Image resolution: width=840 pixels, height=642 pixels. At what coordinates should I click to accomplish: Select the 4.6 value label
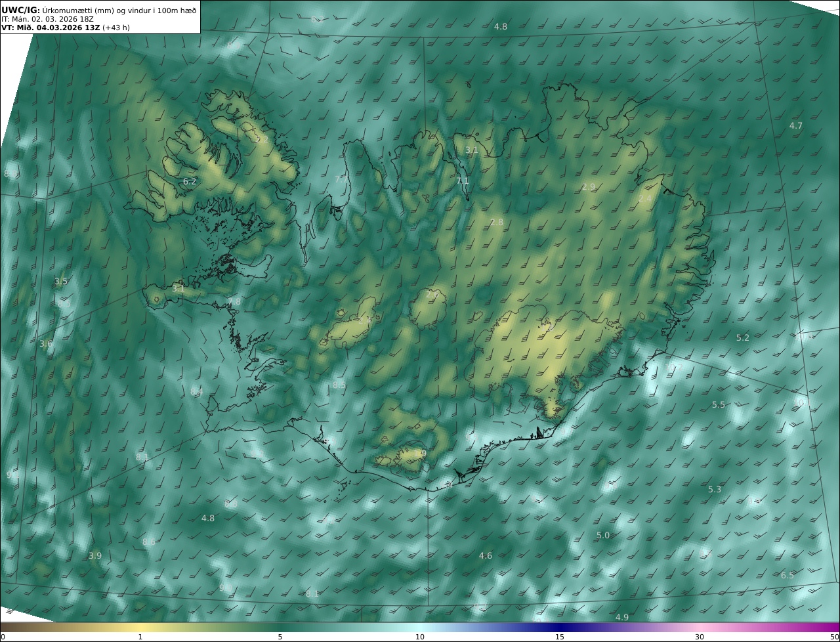pos(486,556)
